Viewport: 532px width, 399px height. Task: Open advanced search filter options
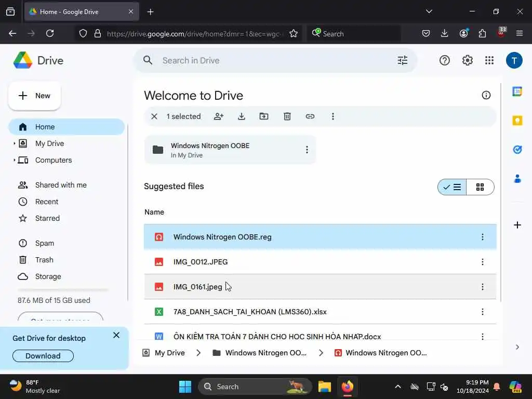point(403,60)
